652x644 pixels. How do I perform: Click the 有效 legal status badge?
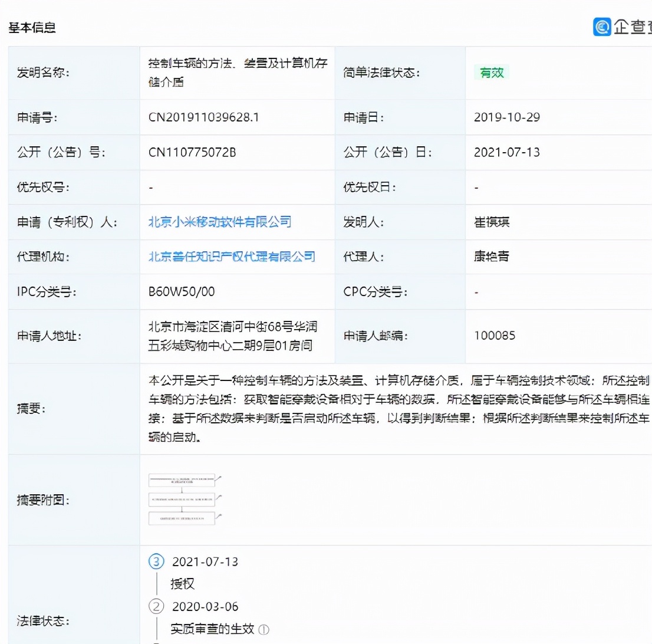click(492, 73)
